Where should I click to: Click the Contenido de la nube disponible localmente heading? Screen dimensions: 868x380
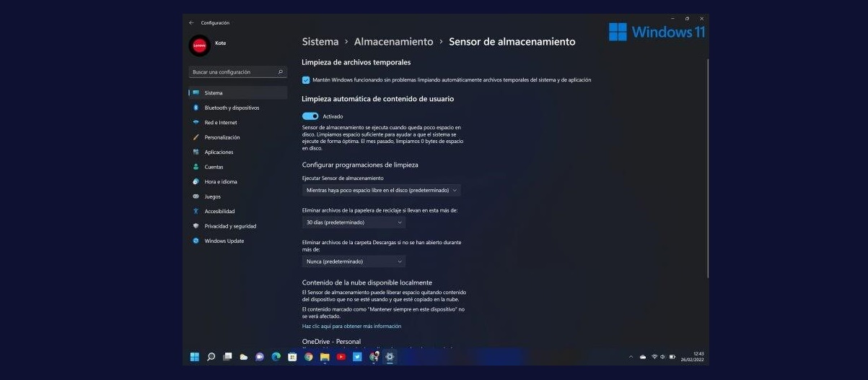tap(367, 282)
